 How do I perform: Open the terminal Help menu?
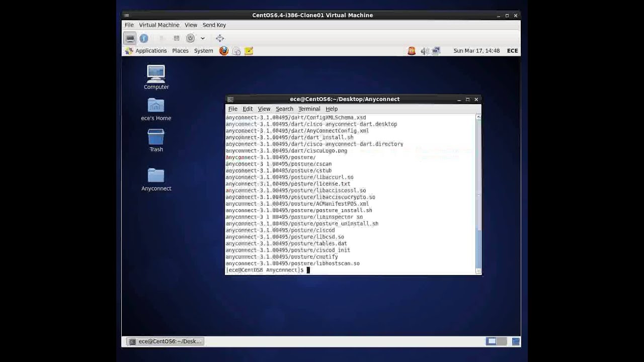click(332, 109)
